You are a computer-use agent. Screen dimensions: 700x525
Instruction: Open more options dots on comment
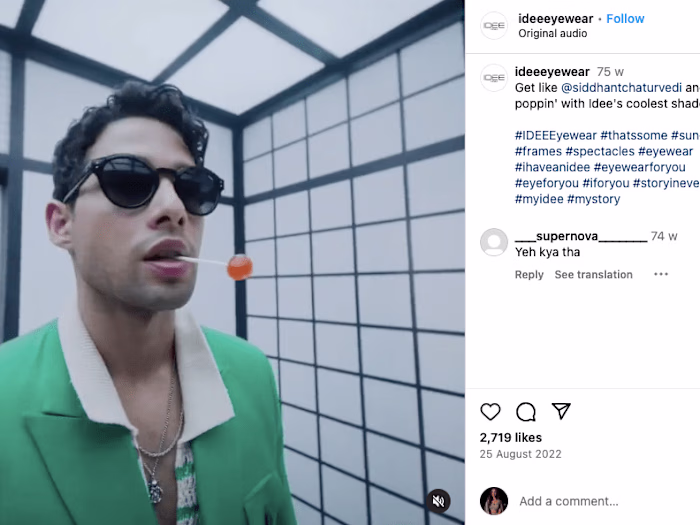[x=661, y=274]
